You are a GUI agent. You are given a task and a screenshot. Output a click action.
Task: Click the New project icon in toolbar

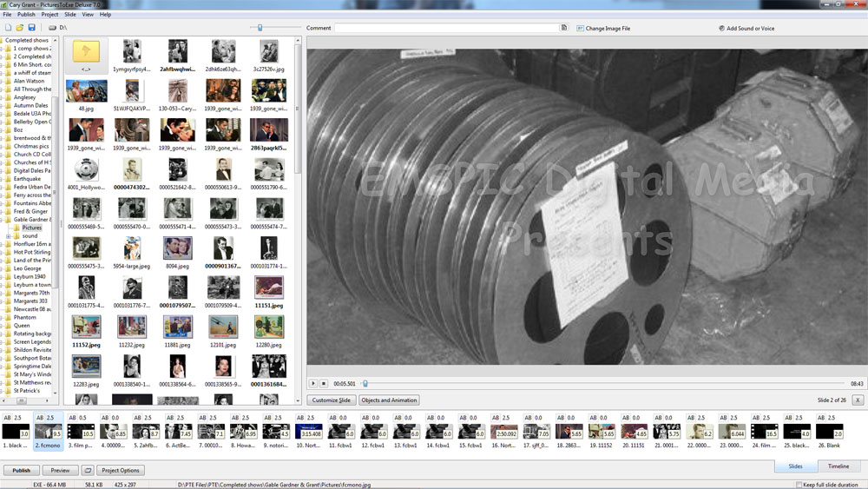(8, 27)
